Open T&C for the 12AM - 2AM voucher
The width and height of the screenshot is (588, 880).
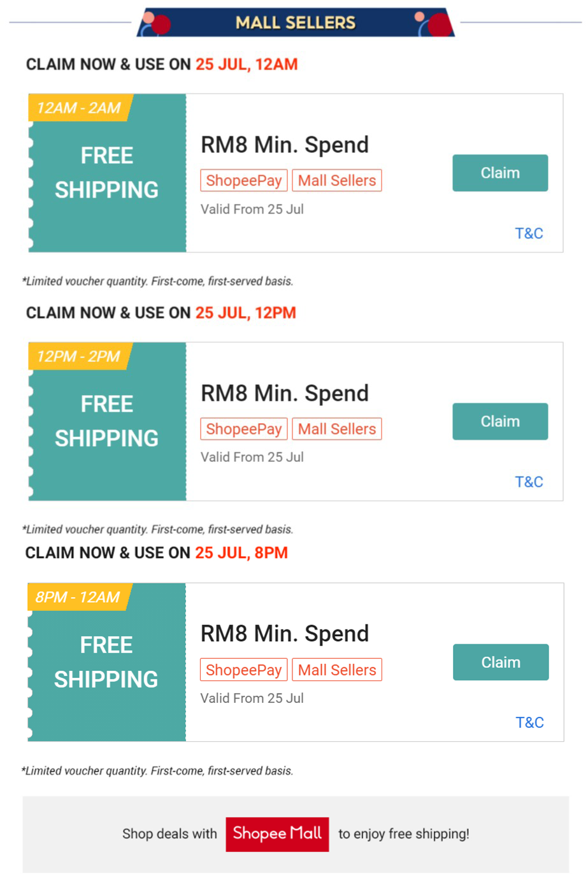pyautogui.click(x=529, y=233)
